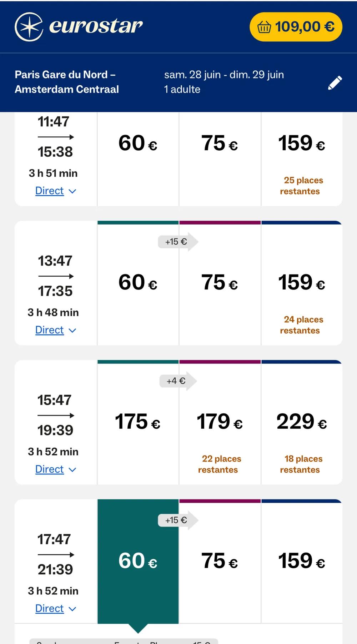Expand details chevron for 13:47 train

coord(72,331)
